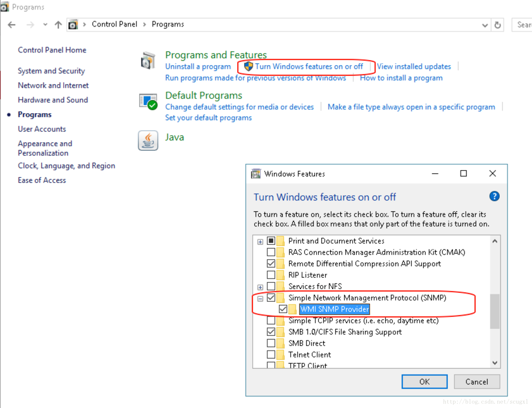Image resolution: width=532 pixels, height=408 pixels.
Task: Click features list scroll down arrow
Action: [495, 363]
